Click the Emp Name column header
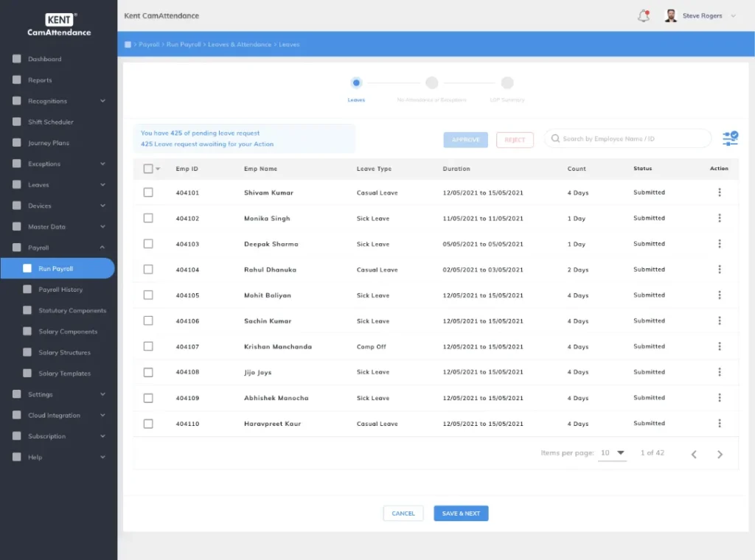Image resolution: width=755 pixels, height=560 pixels. click(260, 169)
